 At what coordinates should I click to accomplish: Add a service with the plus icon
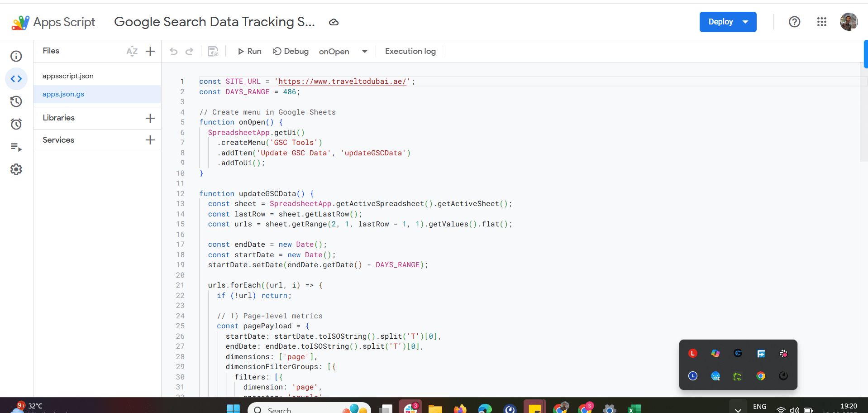(x=150, y=140)
